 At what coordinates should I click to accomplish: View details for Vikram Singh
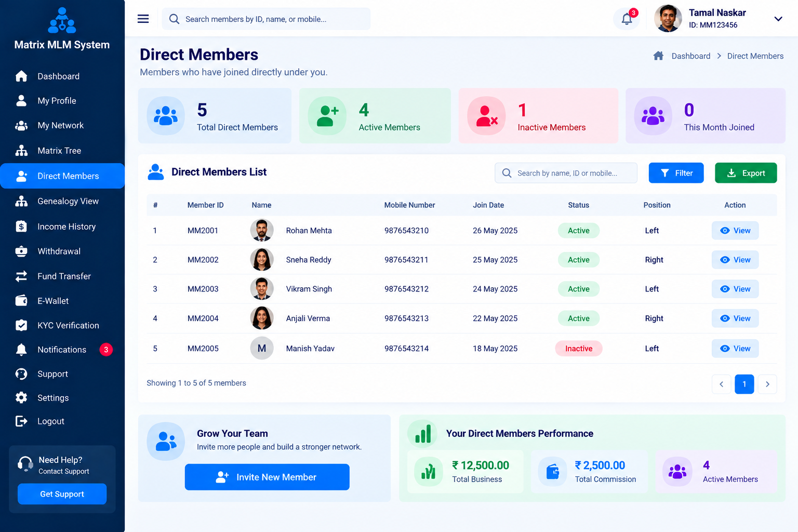735,289
